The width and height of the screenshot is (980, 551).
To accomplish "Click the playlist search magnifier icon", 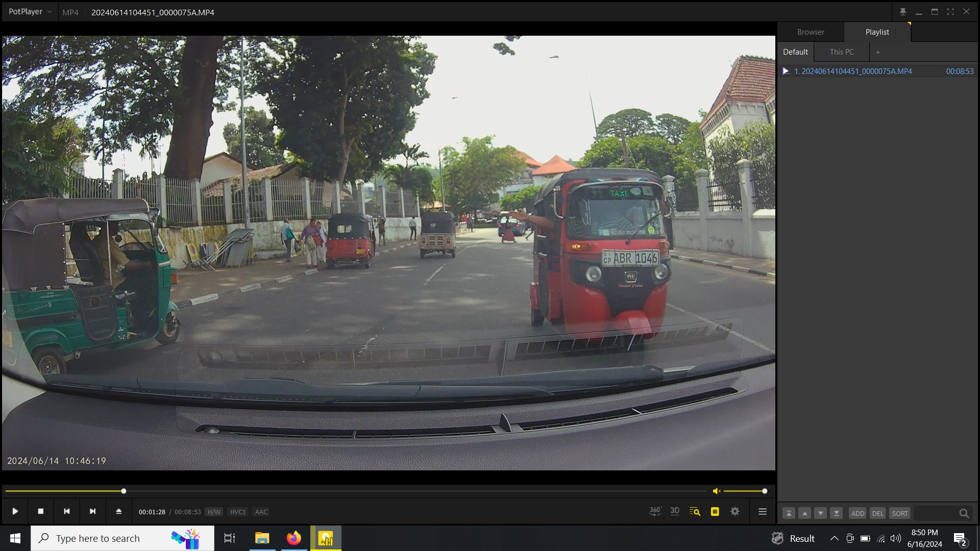I will coord(964,513).
